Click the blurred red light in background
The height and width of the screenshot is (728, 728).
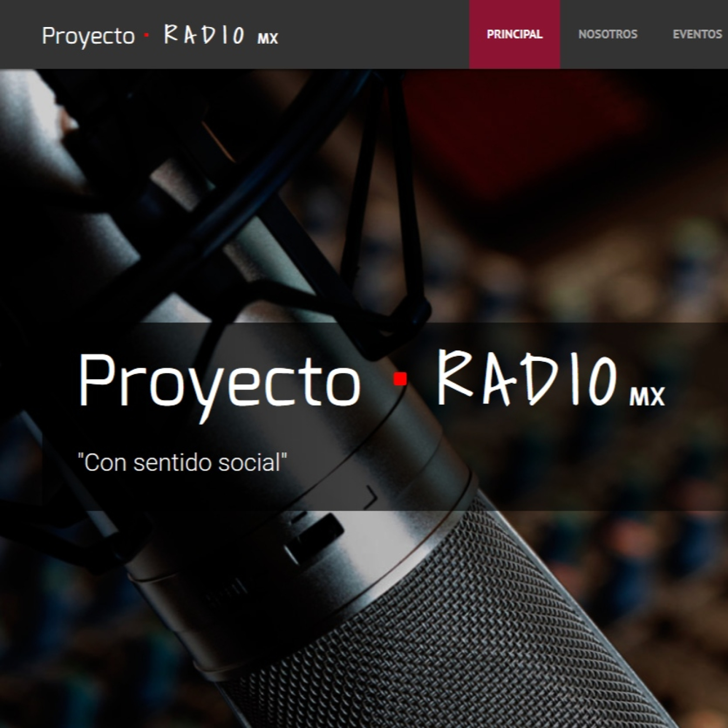(525, 135)
